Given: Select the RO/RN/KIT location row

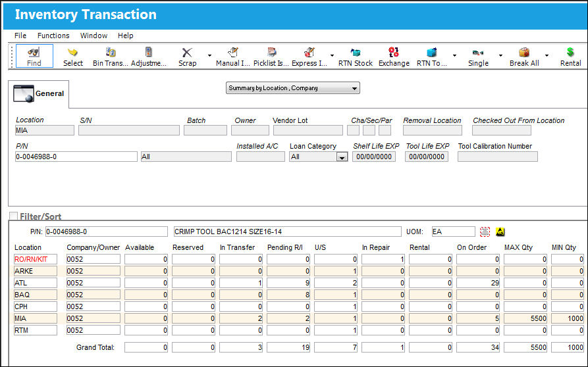Looking at the screenshot, I should (x=299, y=259).
